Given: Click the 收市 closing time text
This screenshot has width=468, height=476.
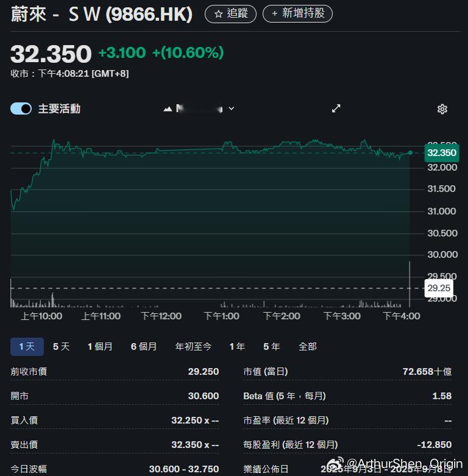Looking at the screenshot, I should click(70, 74).
